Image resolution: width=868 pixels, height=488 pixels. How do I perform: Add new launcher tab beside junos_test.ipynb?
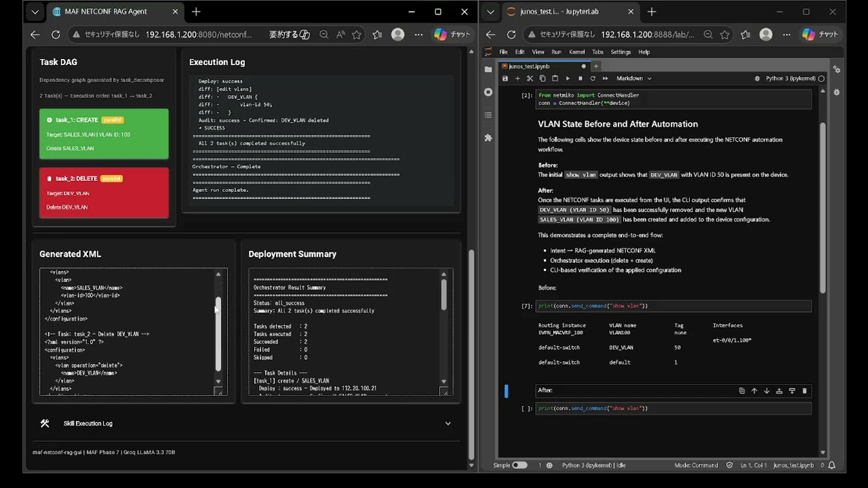pyautogui.click(x=596, y=66)
